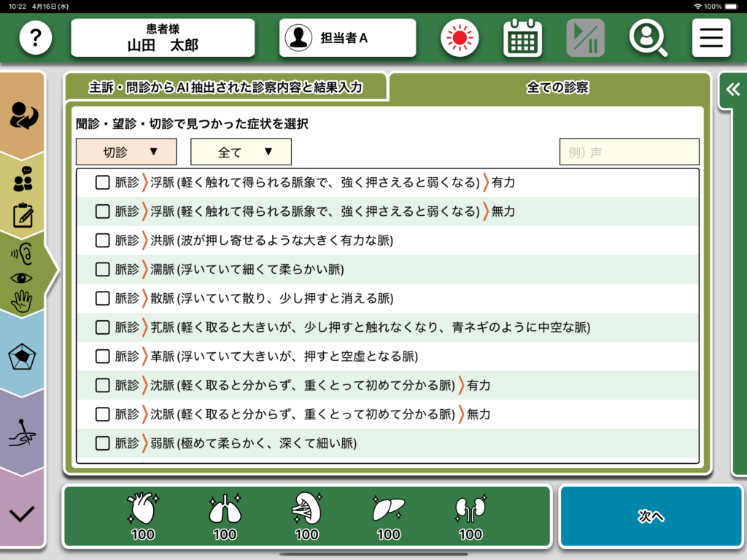Click the 担当者A staff button
Image resolution: width=747 pixels, height=560 pixels.
click(x=347, y=38)
